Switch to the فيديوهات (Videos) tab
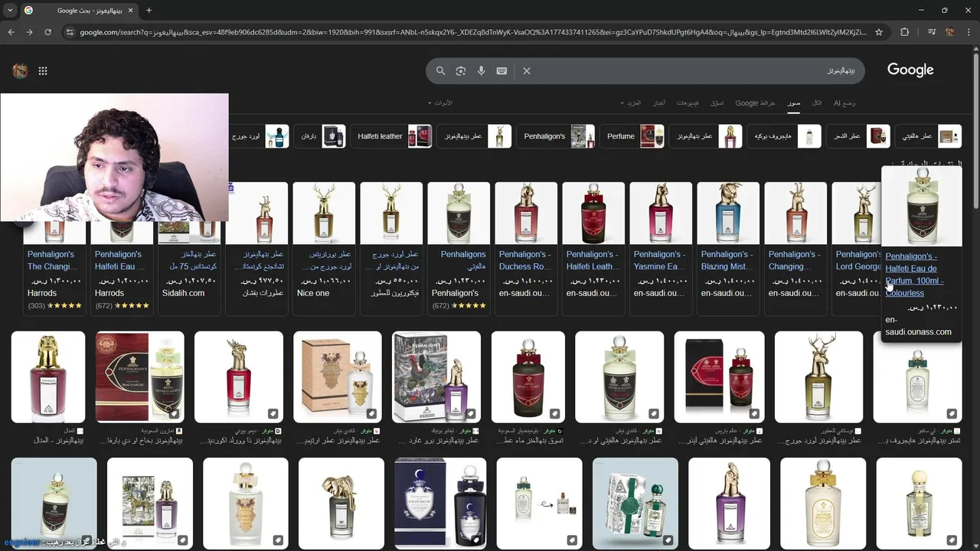The image size is (980, 551). pos(688,103)
